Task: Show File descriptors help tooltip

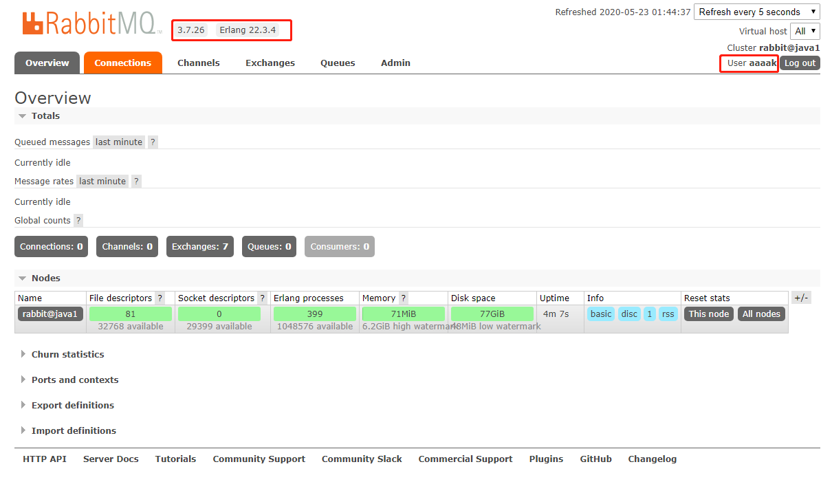Action: [160, 298]
